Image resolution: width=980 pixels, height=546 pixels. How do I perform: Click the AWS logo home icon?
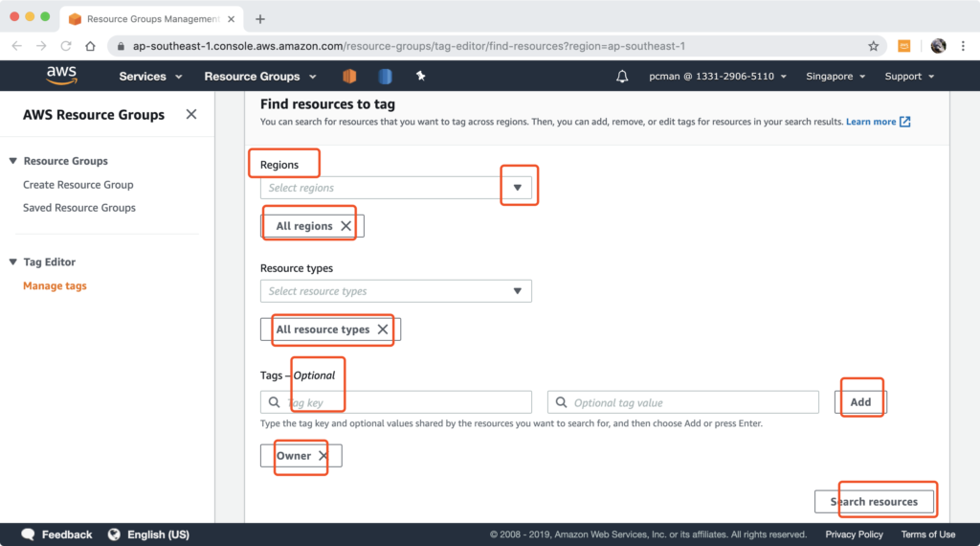(61, 76)
